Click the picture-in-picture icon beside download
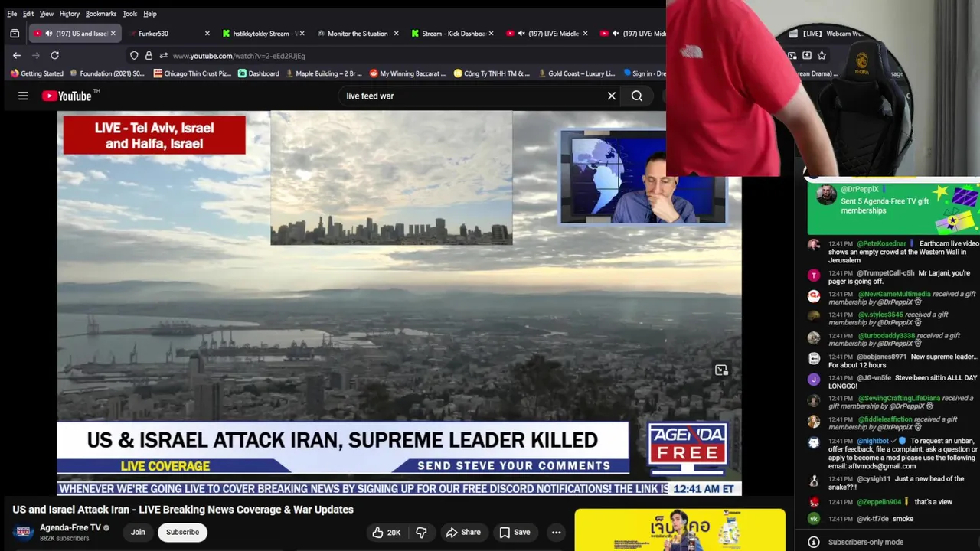This screenshot has height=551, width=980. (x=792, y=56)
